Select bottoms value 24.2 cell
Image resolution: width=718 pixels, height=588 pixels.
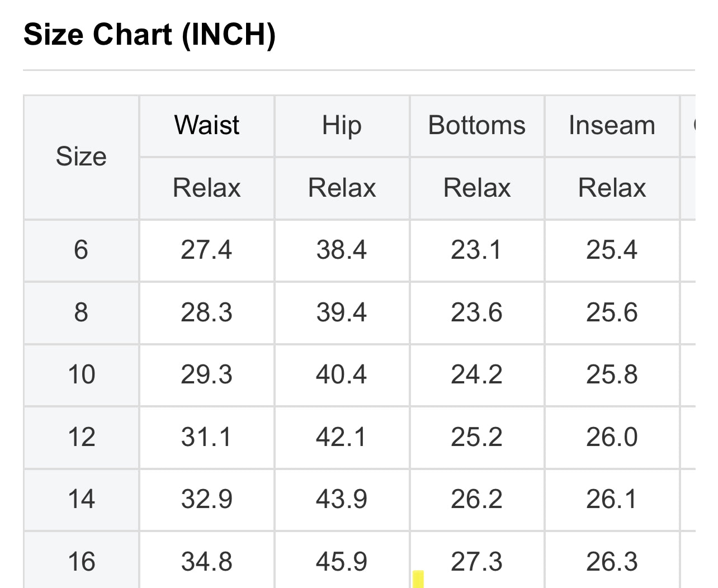(476, 374)
